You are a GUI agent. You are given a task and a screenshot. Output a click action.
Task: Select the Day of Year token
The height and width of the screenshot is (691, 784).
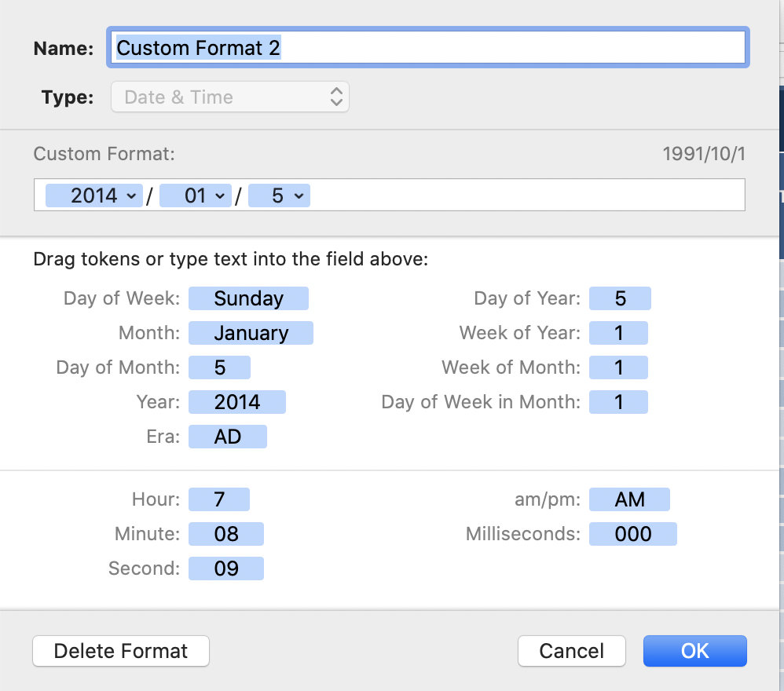(620, 298)
